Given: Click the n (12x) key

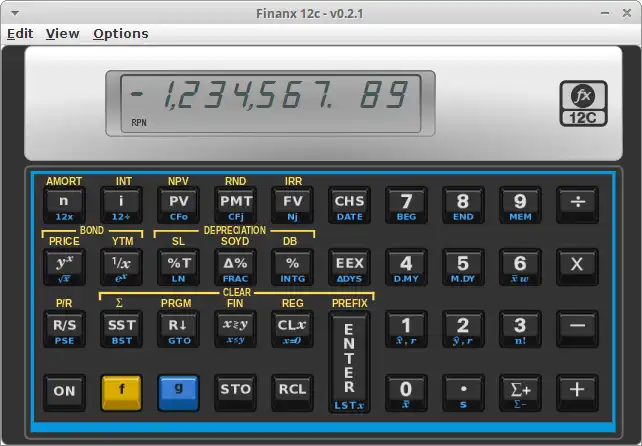Looking at the screenshot, I should coord(64,205).
